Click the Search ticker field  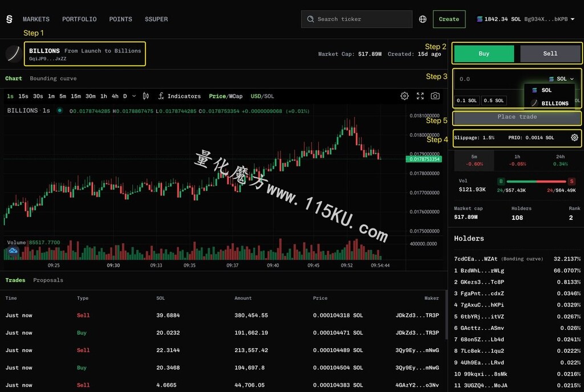357,19
